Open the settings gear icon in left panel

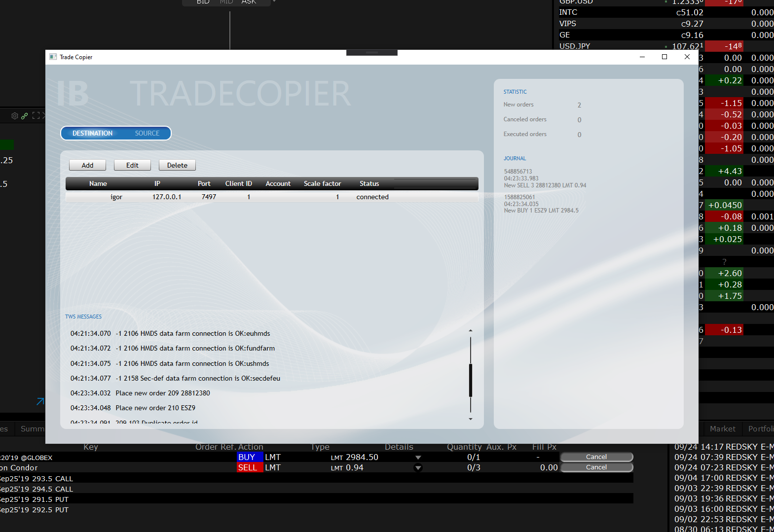(15, 116)
